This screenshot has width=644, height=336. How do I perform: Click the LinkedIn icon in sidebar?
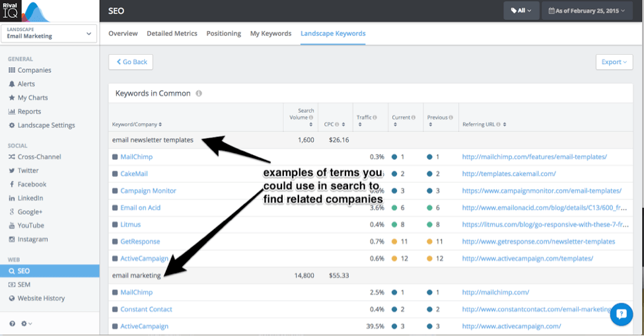coord(12,198)
